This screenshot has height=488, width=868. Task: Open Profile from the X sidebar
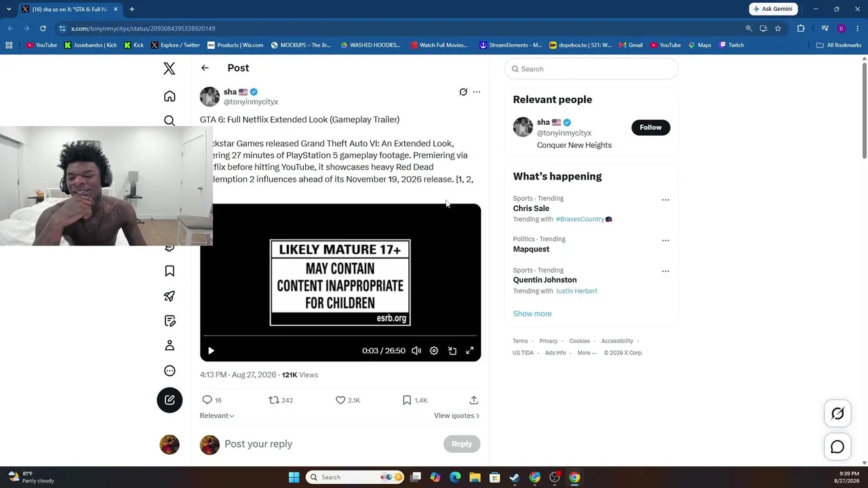pos(170,346)
